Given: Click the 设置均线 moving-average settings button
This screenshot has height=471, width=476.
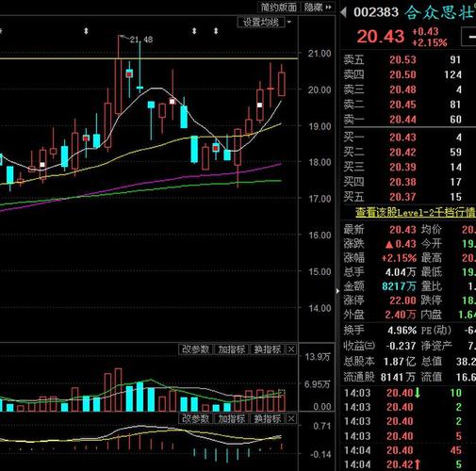Looking at the screenshot, I should click(x=261, y=23).
